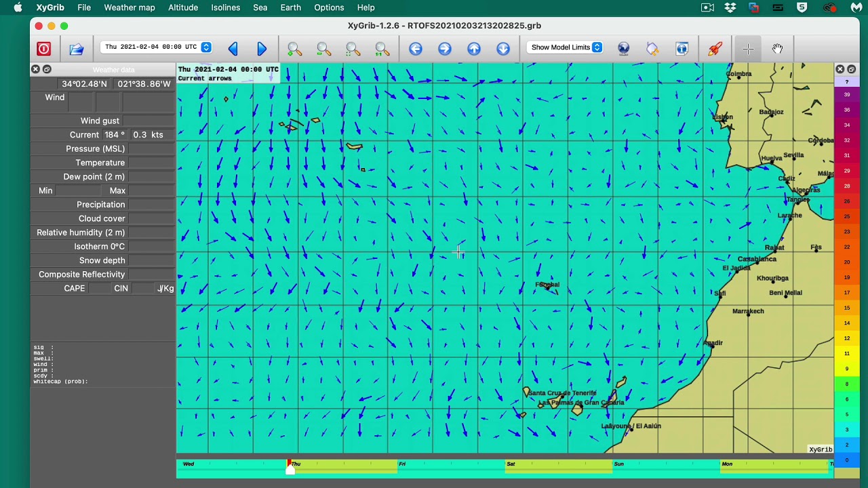Move map left with blue arrow
The width and height of the screenshot is (868, 488).
point(415,49)
